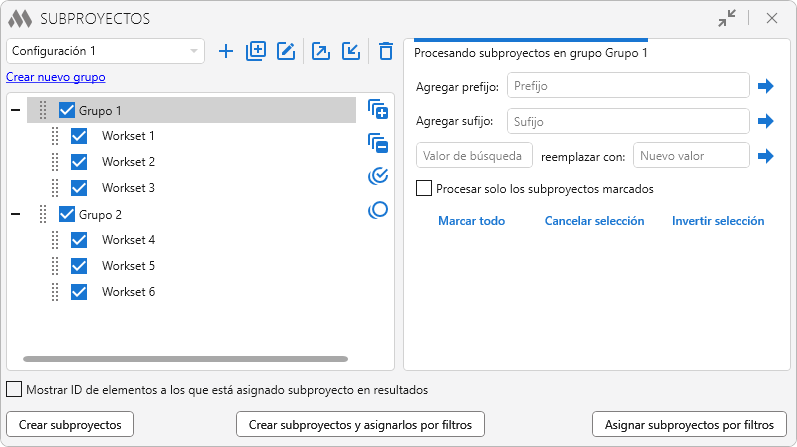Click the export configuration icon
This screenshot has width=797, height=447.
point(321,51)
